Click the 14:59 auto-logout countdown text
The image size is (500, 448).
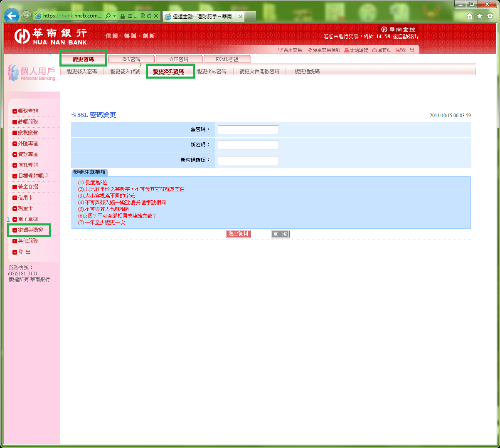383,37
